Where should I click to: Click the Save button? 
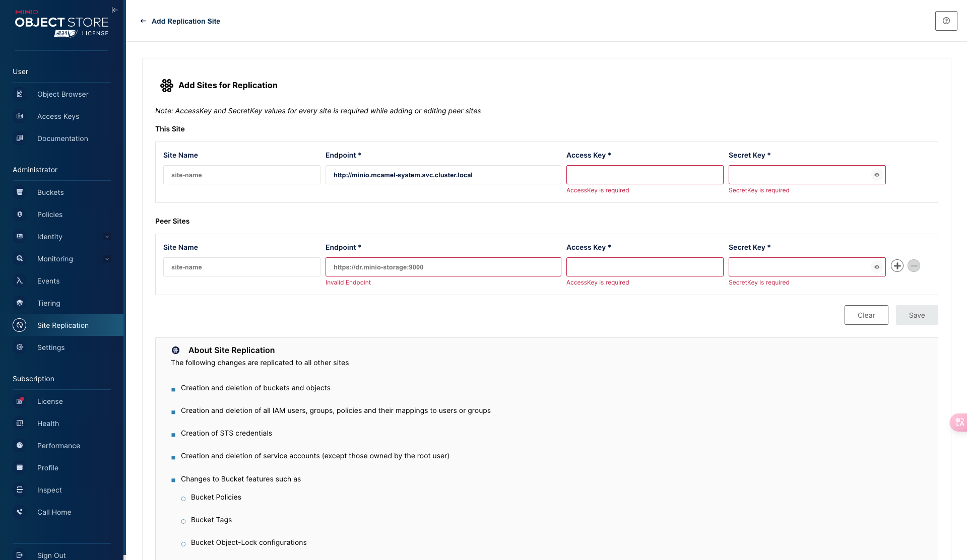pos(916,315)
